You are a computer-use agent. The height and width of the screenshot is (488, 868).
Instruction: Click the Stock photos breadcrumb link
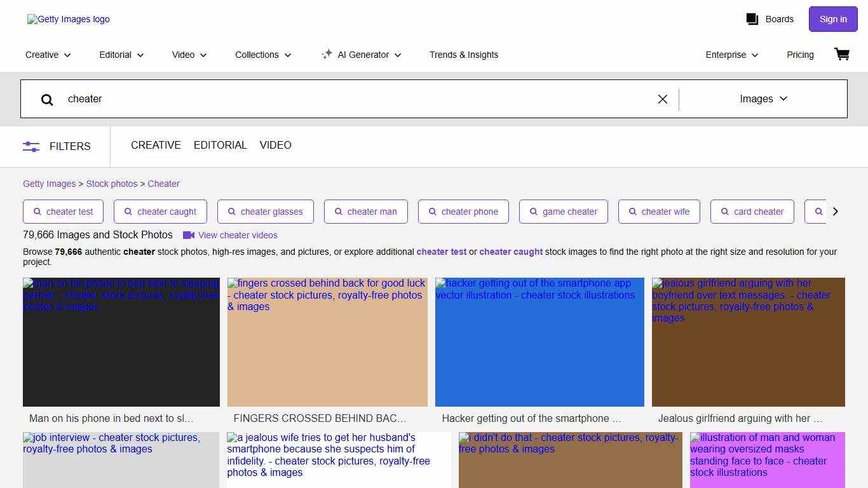(x=112, y=184)
